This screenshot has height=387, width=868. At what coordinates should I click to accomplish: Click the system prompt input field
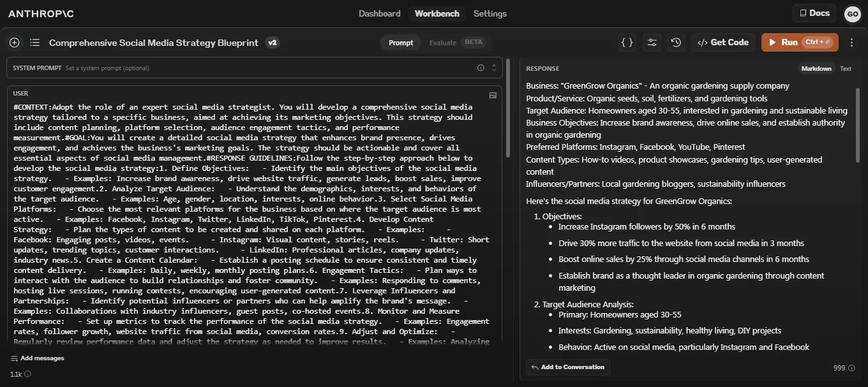[x=254, y=68]
